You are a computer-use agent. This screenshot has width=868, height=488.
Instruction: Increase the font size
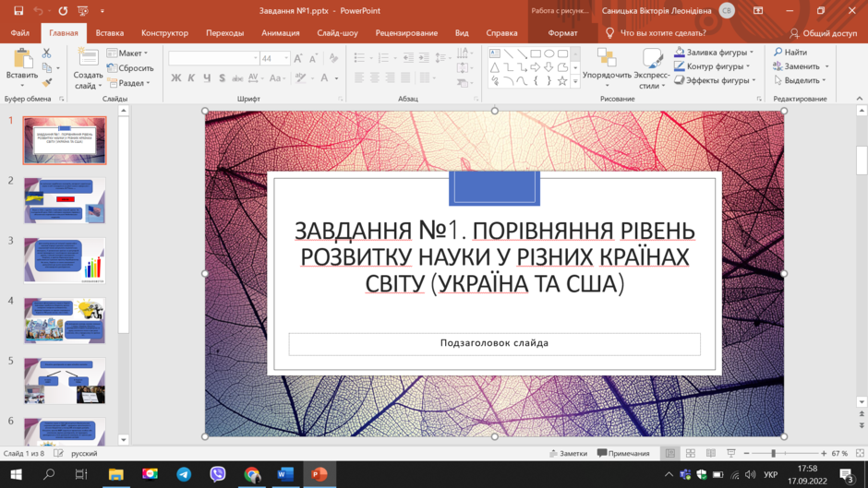pos(298,58)
